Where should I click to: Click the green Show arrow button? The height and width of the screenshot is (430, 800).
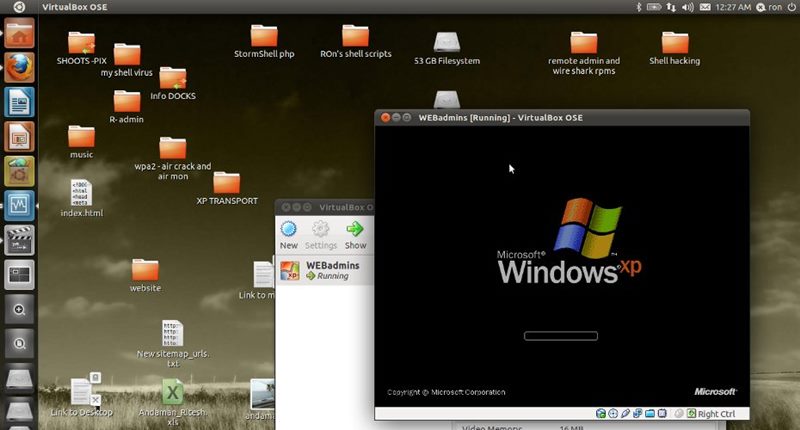355,235
